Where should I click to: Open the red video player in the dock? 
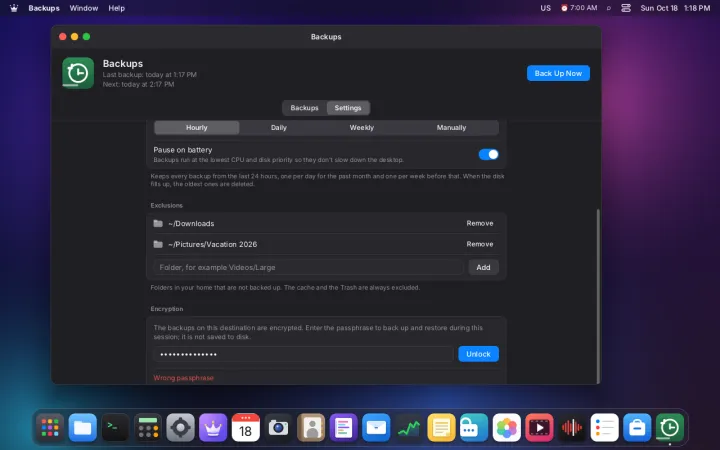click(x=539, y=428)
